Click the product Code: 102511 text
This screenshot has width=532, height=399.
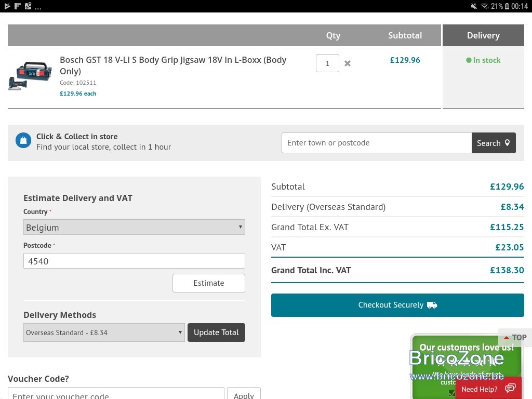pyautogui.click(x=78, y=83)
